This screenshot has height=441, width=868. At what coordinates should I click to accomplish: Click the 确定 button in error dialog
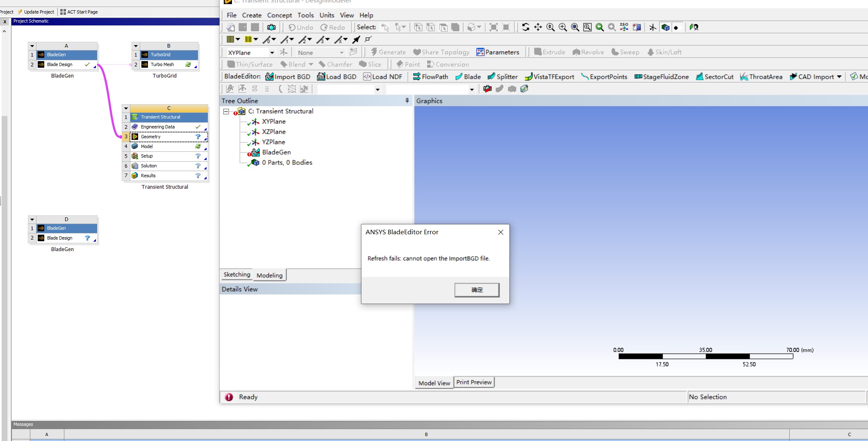tap(477, 290)
